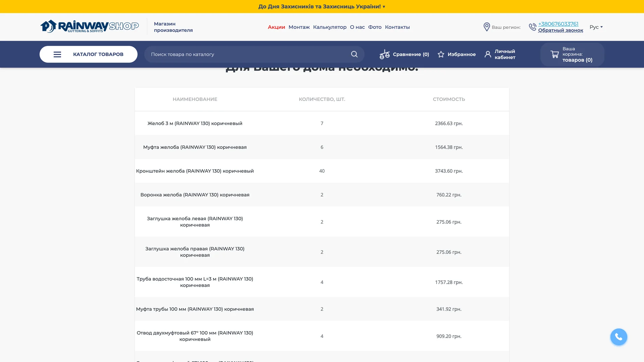Open the О нас menu item
The width and height of the screenshot is (644, 362).
[357, 27]
